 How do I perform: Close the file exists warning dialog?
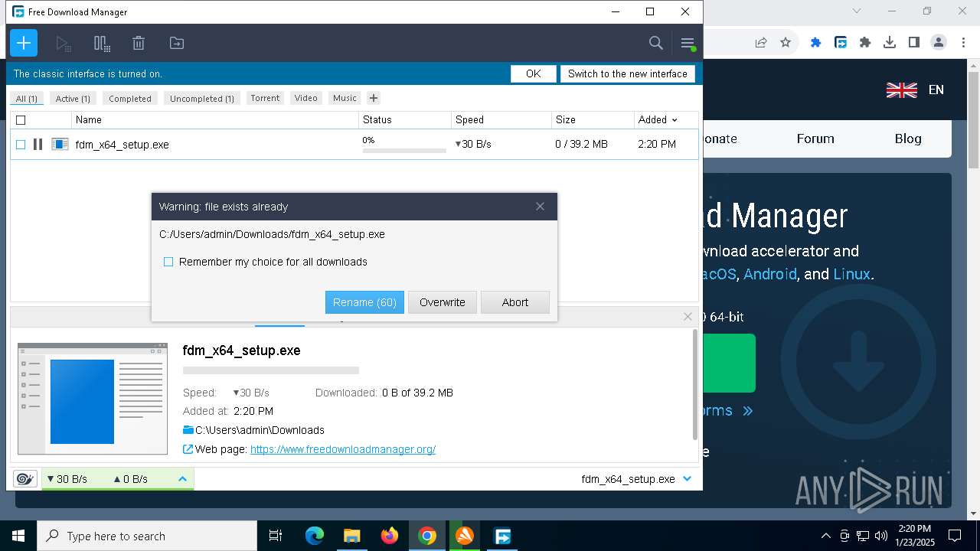coord(540,207)
